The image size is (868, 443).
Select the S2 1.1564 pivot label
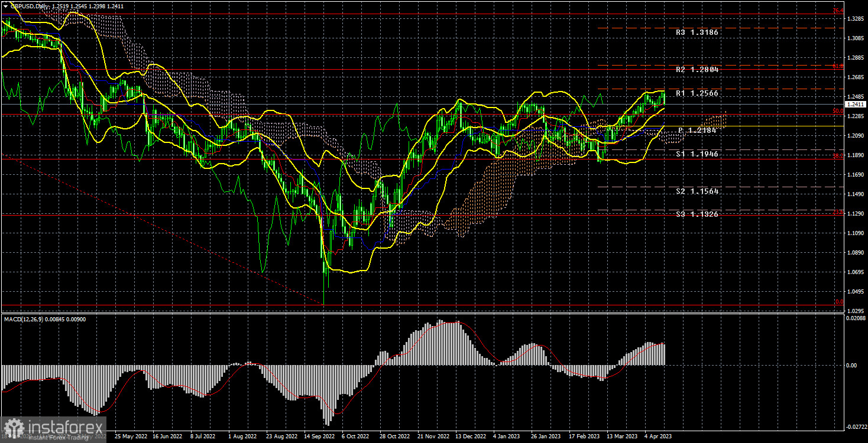pyautogui.click(x=697, y=191)
